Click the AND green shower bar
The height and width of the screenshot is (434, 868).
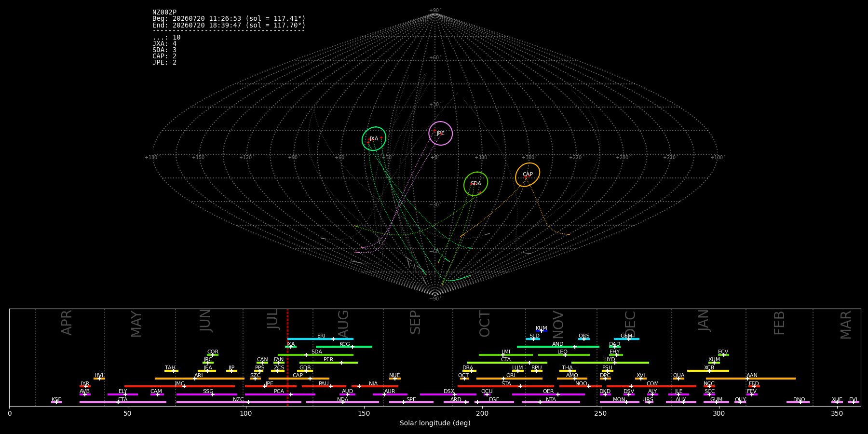[x=558, y=347]
